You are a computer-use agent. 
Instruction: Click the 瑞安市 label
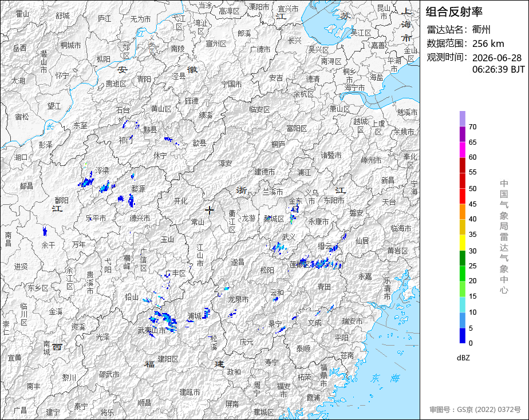pyautogui.click(x=352, y=321)
